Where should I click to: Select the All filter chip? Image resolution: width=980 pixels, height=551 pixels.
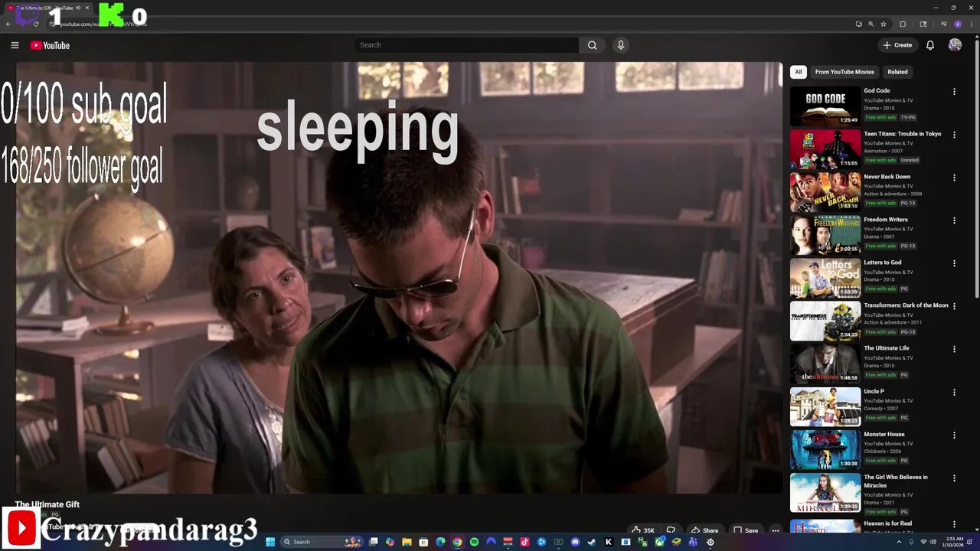click(799, 72)
